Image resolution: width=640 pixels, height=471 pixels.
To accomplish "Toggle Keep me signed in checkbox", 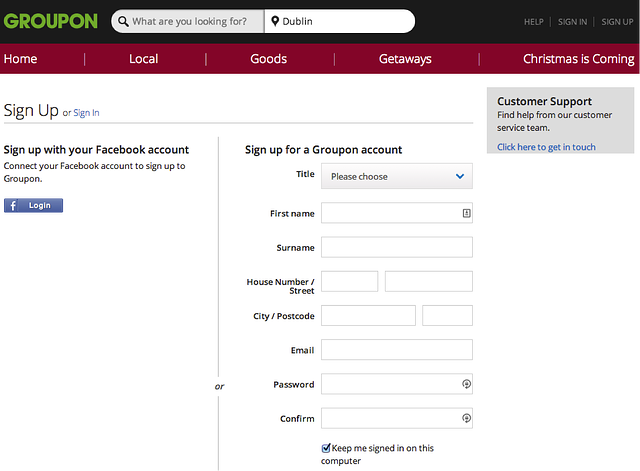I will (x=326, y=448).
